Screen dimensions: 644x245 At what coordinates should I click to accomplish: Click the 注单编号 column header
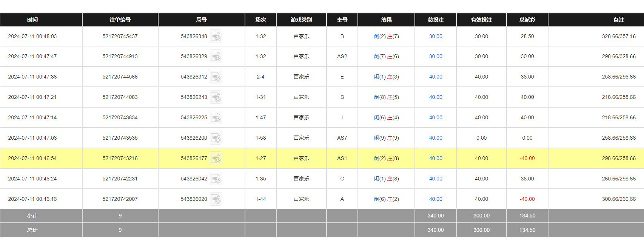pos(120,20)
